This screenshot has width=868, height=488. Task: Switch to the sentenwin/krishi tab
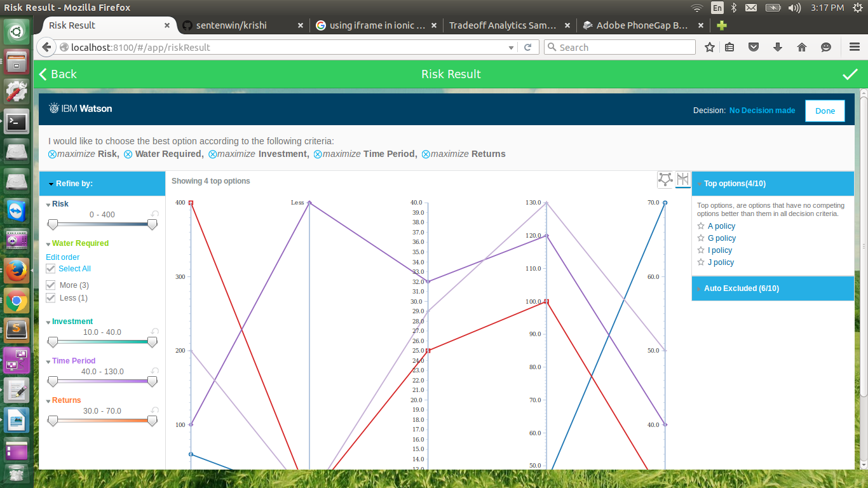244,25
